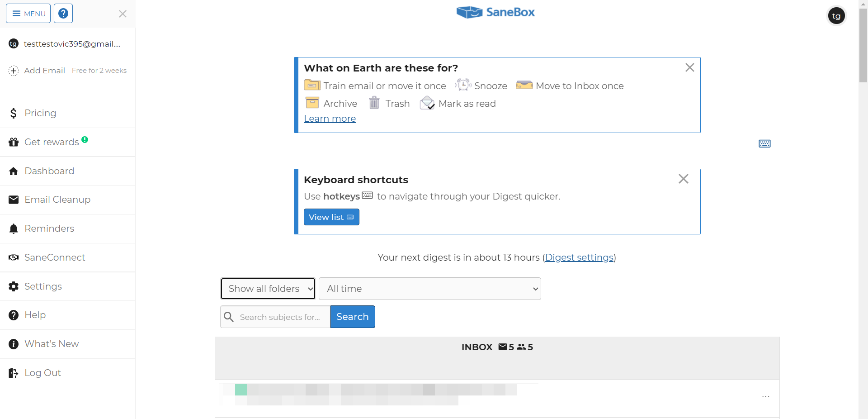Click the Learn more link
The height and width of the screenshot is (419, 868).
(x=330, y=119)
